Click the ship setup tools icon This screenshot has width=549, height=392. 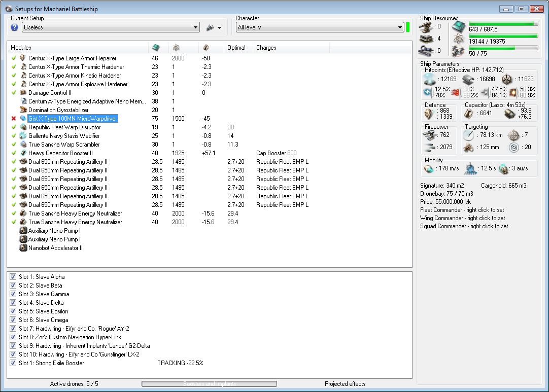pyautogui.click(x=210, y=27)
